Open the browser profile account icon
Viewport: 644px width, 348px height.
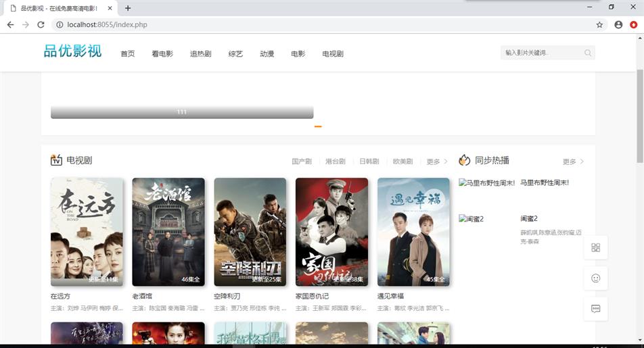(618, 24)
